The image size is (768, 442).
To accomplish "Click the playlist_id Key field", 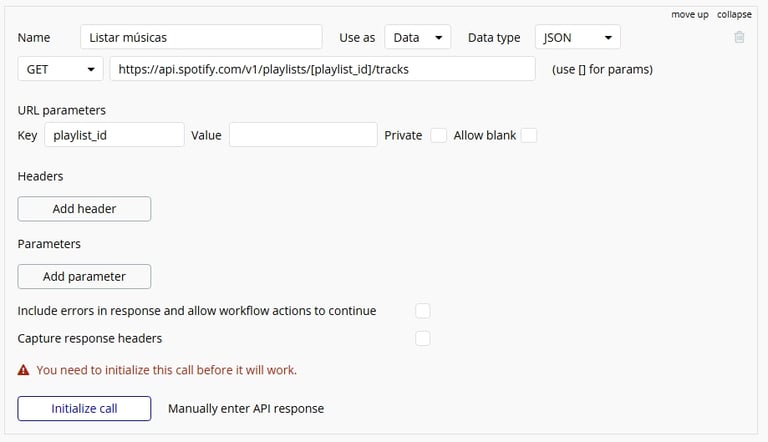I will (115, 135).
